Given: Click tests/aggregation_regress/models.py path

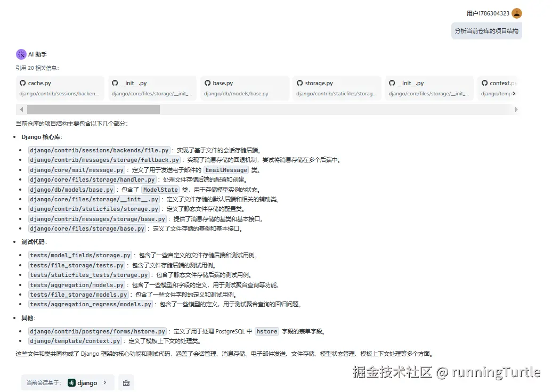Looking at the screenshot, I should [91, 304].
